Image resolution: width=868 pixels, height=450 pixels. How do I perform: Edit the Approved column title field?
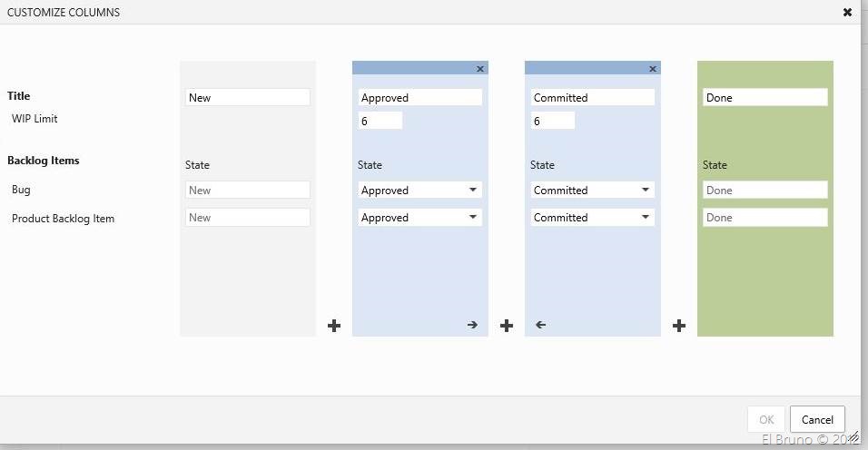tap(419, 97)
